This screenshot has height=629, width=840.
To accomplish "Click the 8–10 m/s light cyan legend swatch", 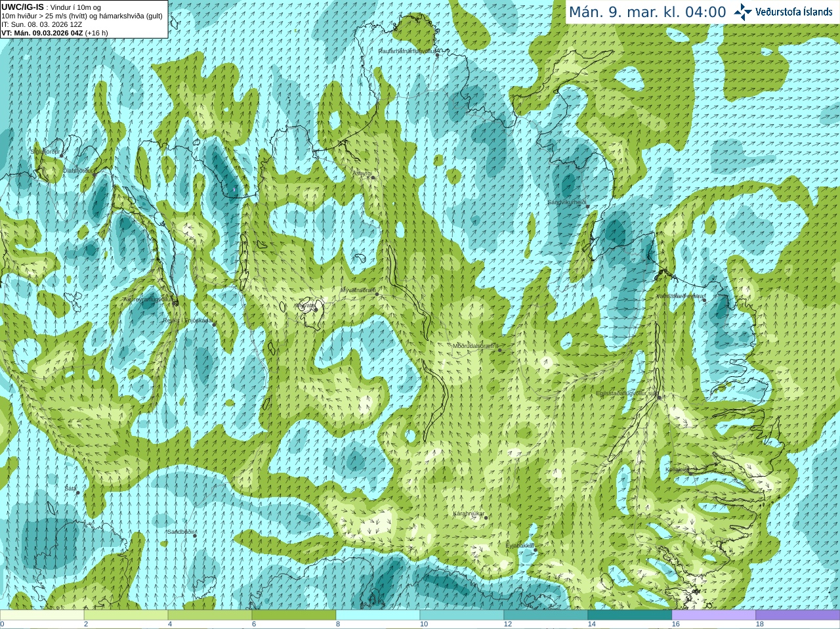I will 378,615.
